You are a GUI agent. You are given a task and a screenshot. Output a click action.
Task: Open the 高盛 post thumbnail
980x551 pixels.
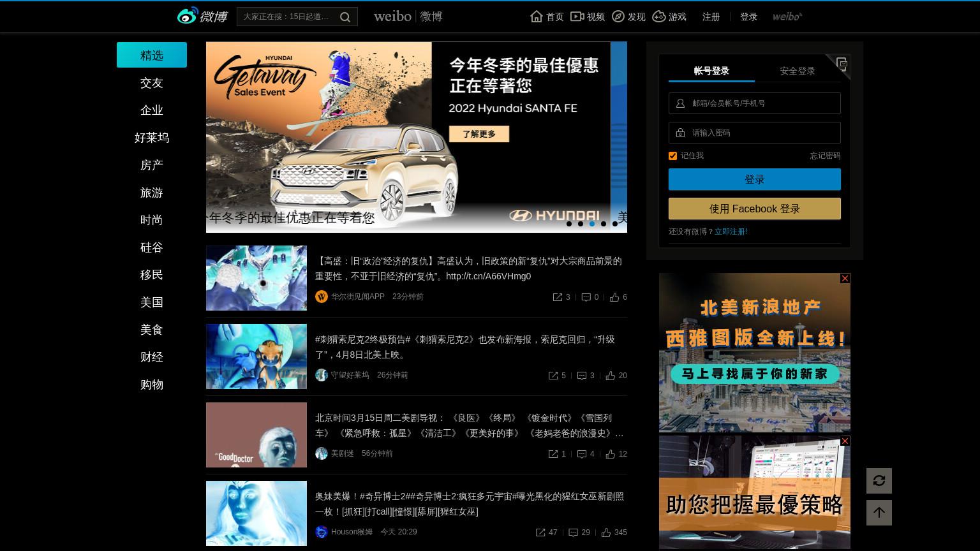pos(256,278)
